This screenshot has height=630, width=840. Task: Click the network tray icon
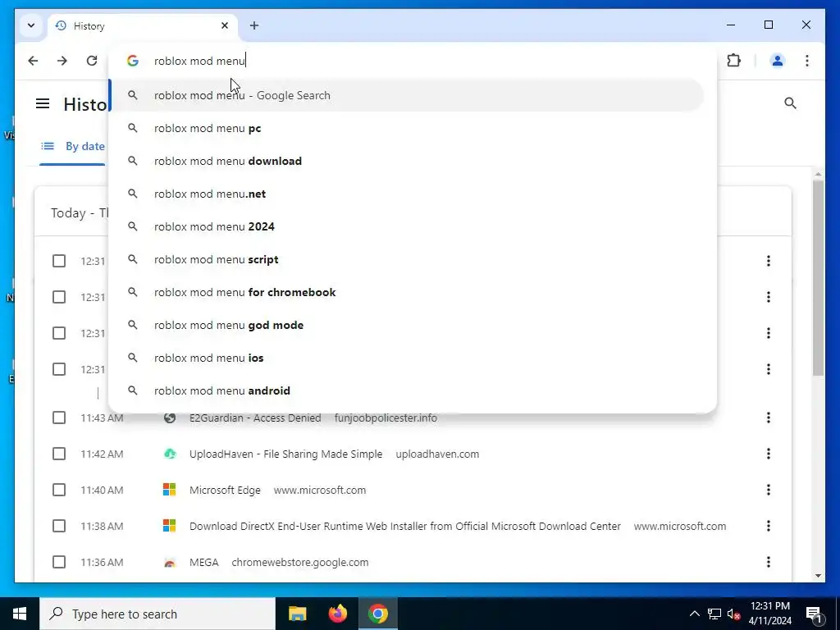[x=714, y=614]
